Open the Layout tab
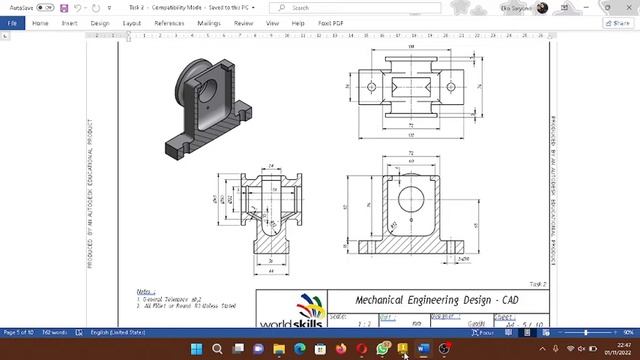The image size is (640, 360). click(x=132, y=23)
